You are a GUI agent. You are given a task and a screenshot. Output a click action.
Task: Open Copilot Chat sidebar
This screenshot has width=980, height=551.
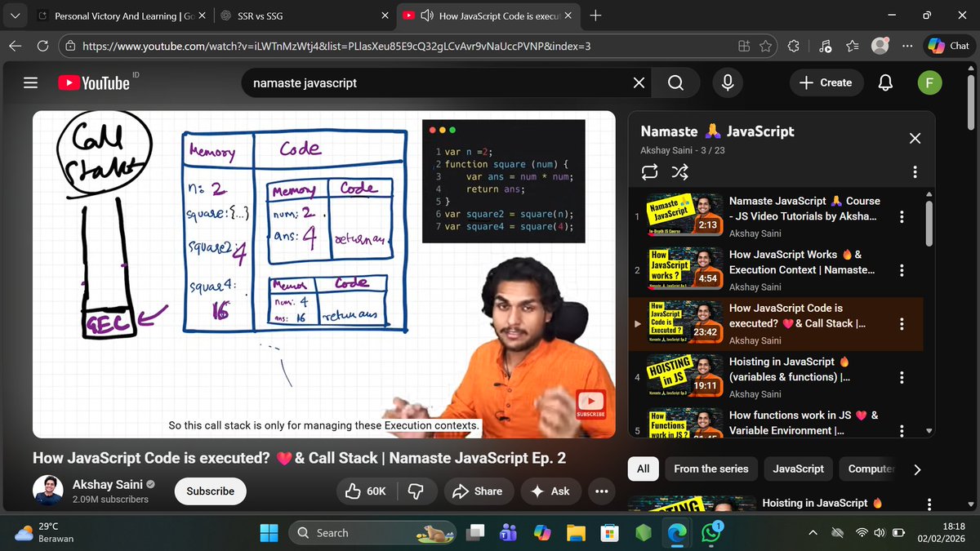(948, 47)
